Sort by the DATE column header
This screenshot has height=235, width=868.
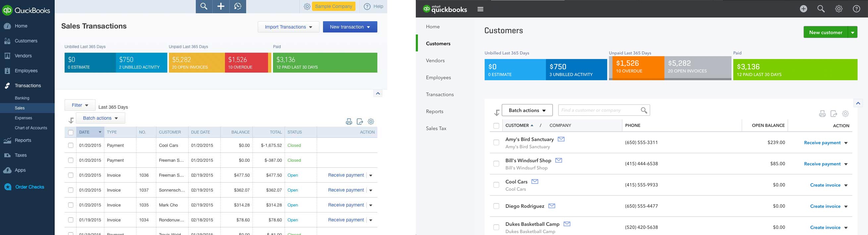[x=90, y=132]
